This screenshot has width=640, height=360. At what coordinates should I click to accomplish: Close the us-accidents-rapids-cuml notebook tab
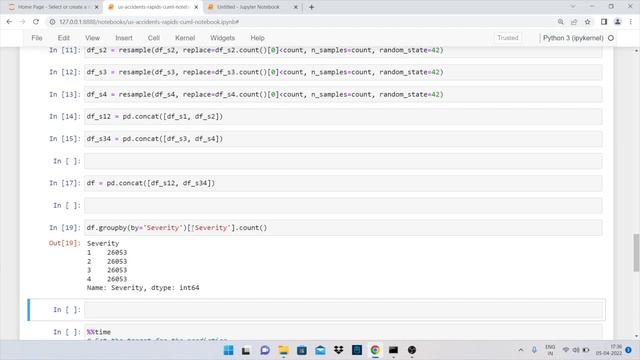tap(196, 7)
